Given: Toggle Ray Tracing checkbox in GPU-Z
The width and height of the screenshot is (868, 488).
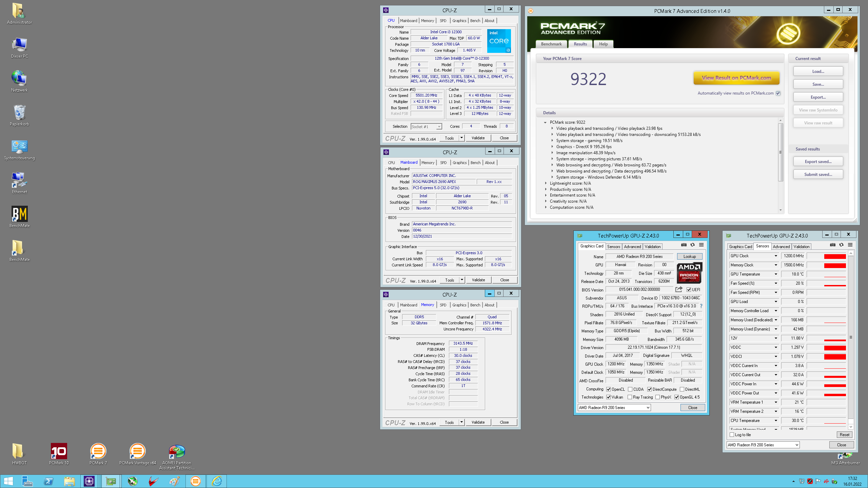Looking at the screenshot, I should tap(630, 397).
